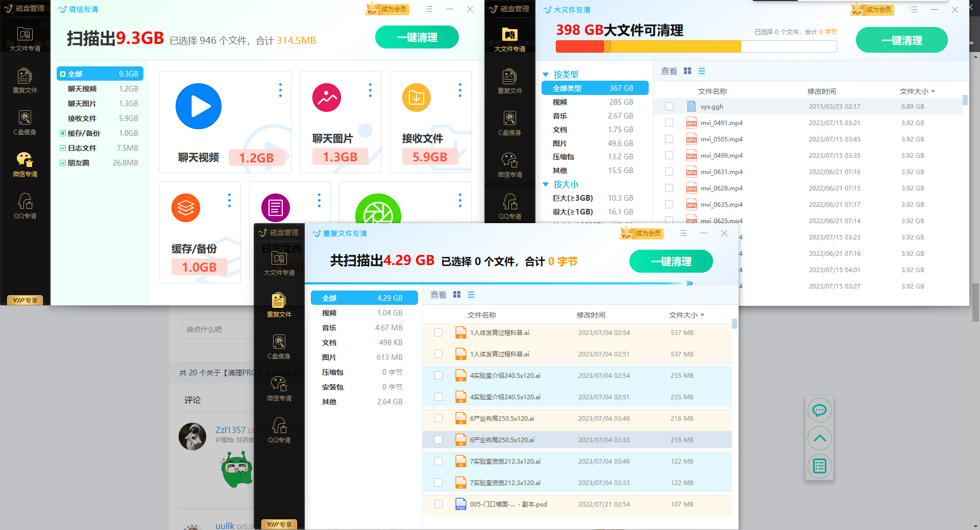Open menu icon in duplicate-file window title bar
Screen dimensions: 980x530
click(x=683, y=233)
